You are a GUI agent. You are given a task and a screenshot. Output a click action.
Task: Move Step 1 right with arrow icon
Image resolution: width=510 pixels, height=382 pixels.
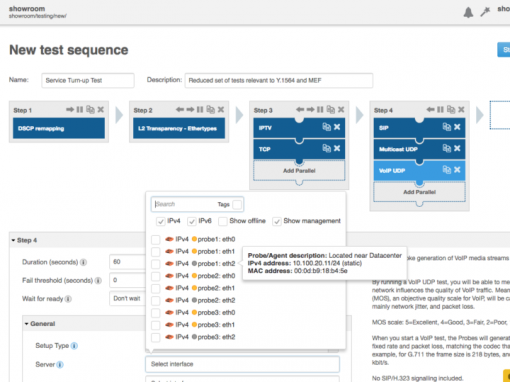tap(70, 110)
